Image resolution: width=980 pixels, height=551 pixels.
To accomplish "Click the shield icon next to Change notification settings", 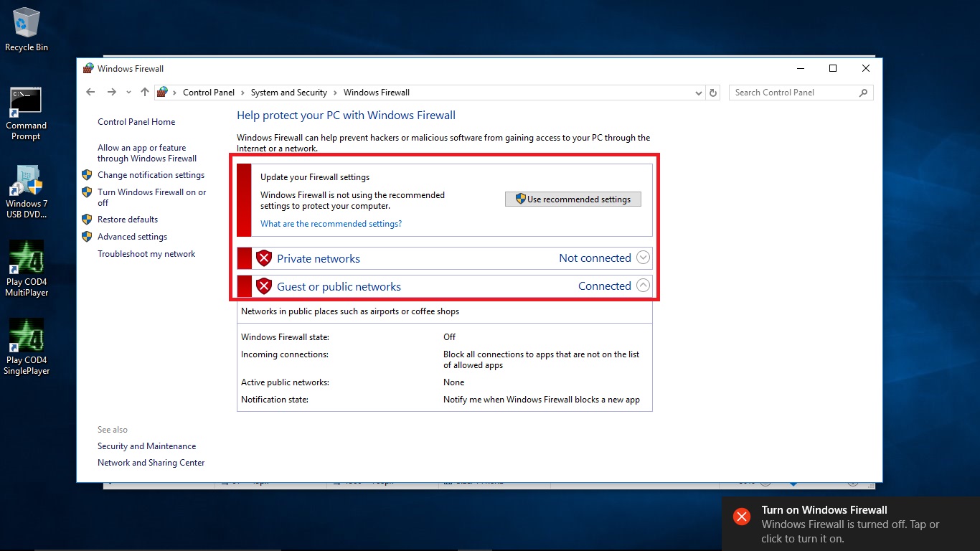I will click(x=87, y=175).
